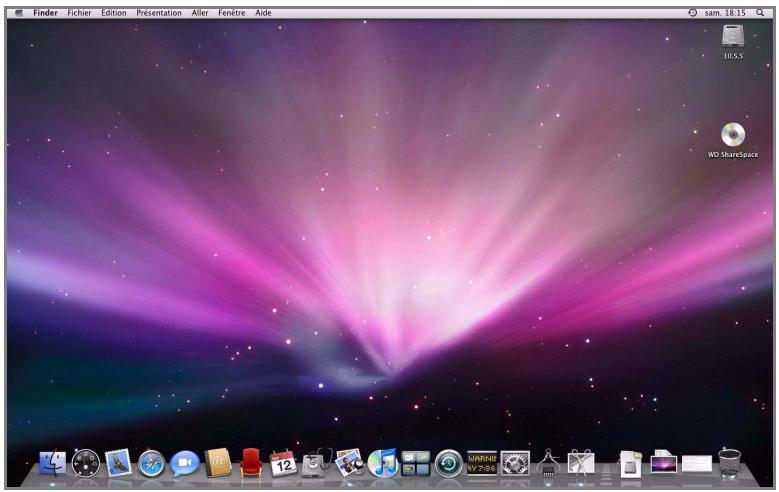Click the 10.5.5 drive label
Screen dimensions: 779x492
click(733, 56)
